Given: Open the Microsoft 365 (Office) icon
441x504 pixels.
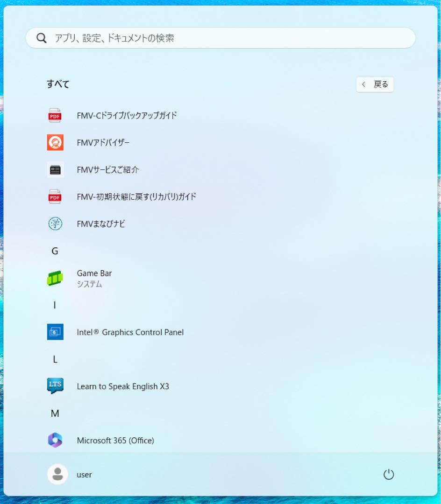Looking at the screenshot, I should tap(55, 441).
